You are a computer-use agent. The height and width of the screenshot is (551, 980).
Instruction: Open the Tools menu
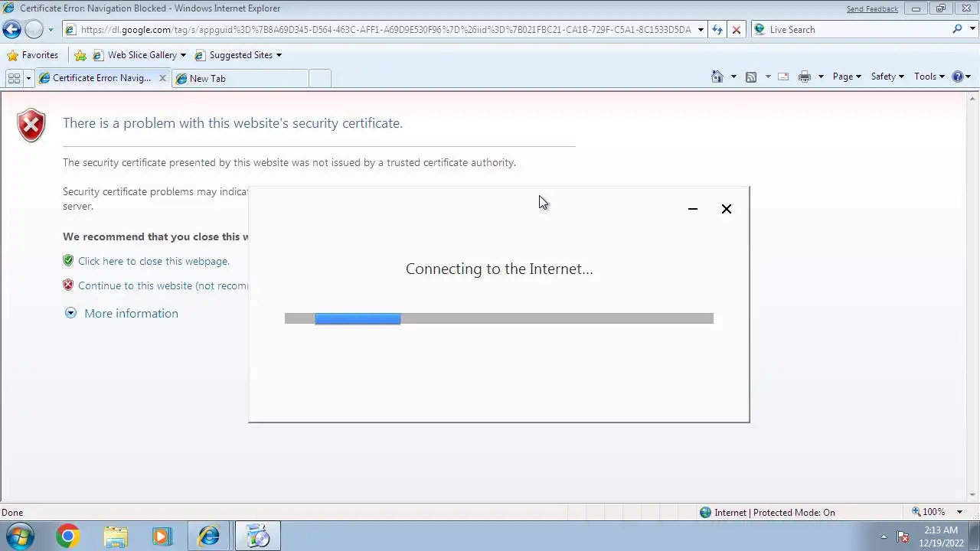pyautogui.click(x=929, y=77)
